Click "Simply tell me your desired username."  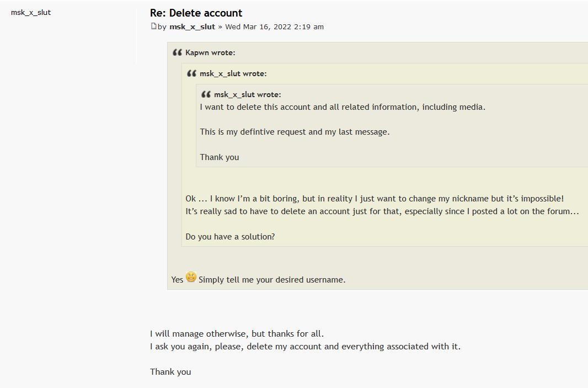[272, 280]
